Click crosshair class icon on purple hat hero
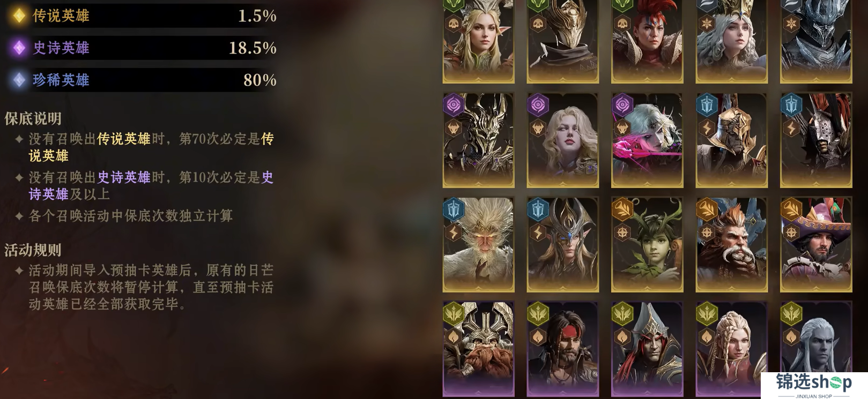Viewport: 868px width, 399px height. (x=791, y=232)
